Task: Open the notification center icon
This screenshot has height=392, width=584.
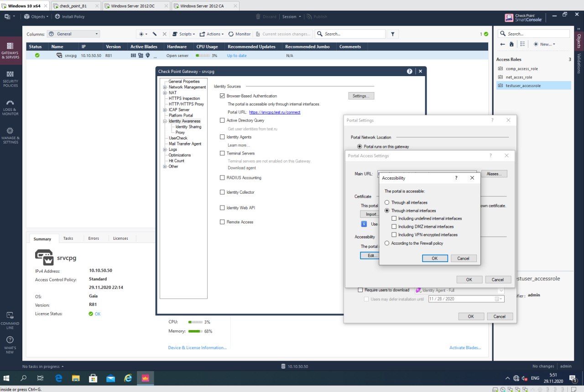Action: coord(572,378)
